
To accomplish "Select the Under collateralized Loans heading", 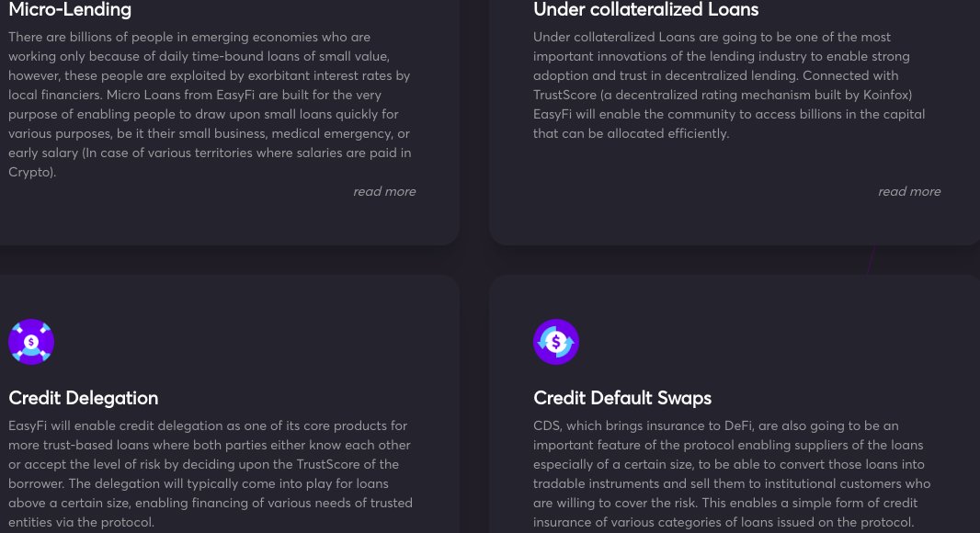I will tap(645, 9).
